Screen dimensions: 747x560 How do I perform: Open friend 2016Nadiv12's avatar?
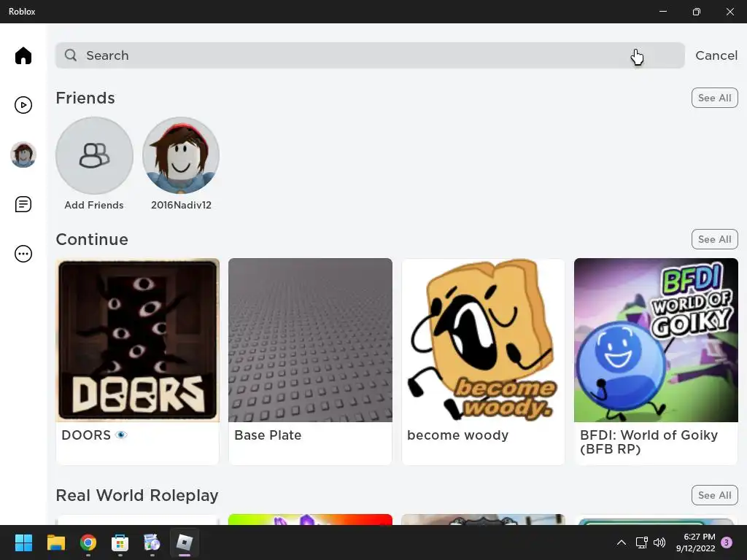[181, 155]
